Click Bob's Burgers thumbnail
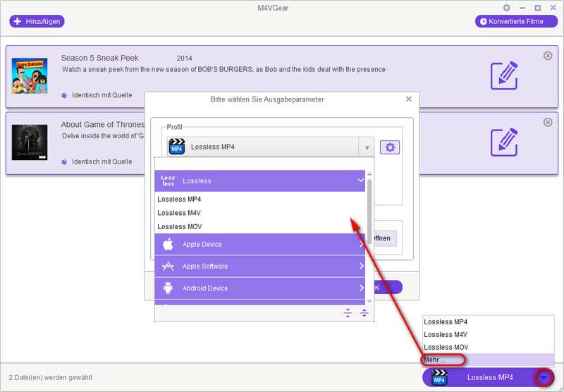 30,76
